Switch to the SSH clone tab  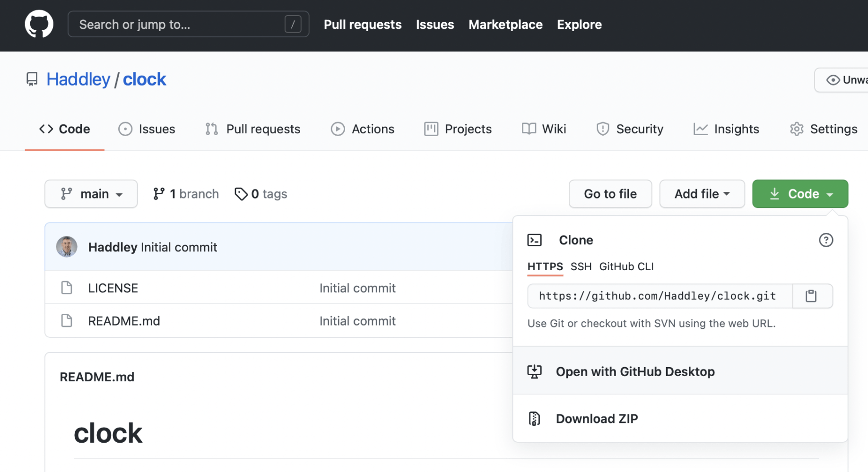point(581,266)
